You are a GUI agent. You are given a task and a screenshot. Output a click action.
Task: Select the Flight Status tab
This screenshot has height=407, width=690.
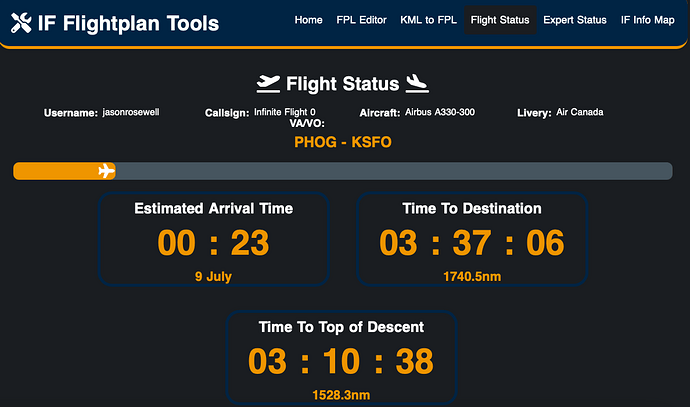tap(500, 20)
